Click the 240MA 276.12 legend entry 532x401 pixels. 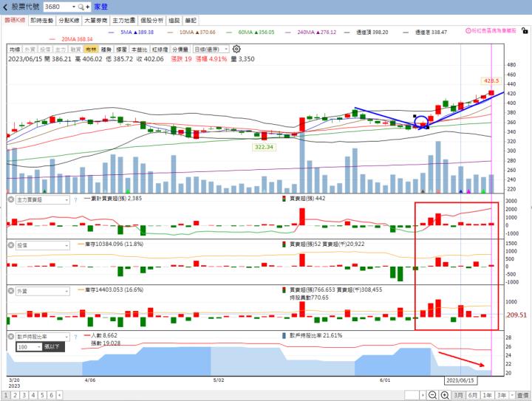[x=311, y=32]
